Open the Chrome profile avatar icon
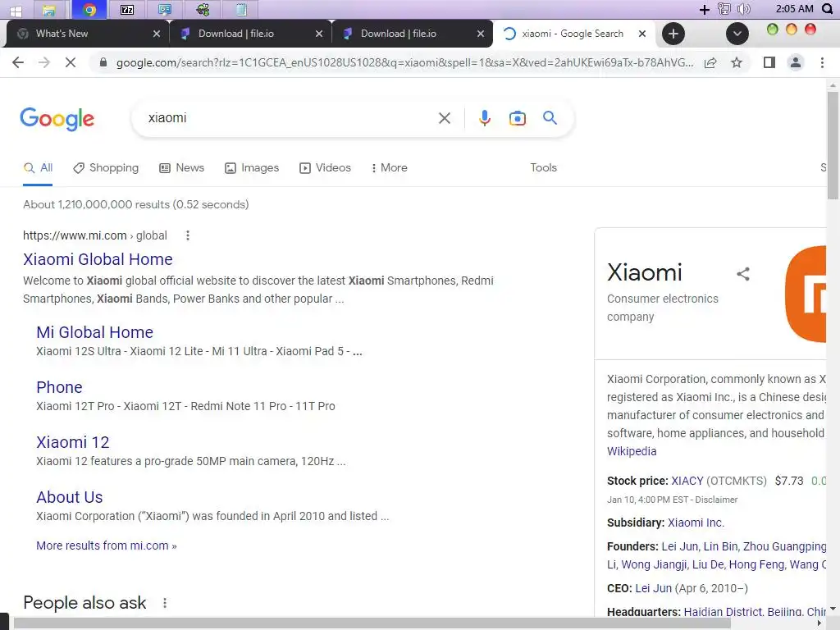This screenshot has height=630, width=840. click(x=796, y=62)
